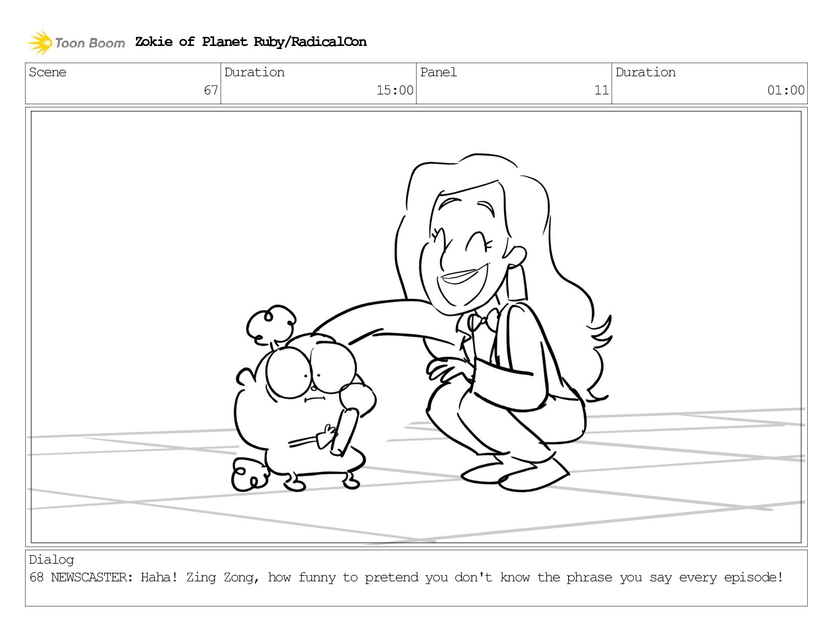Select the title 'Zokie of Planet Ruby/RadicalCon'
Viewport: 834px width, 644px height.
pos(251,42)
